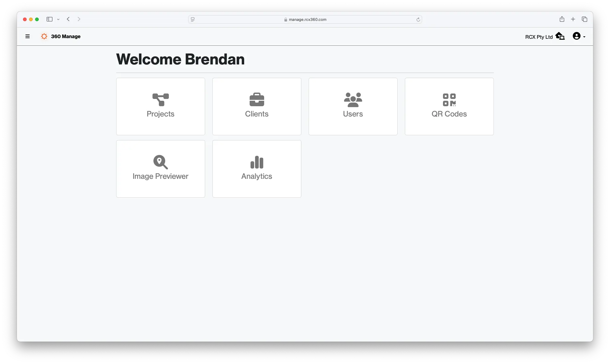
Task: Click the 360 Manage menu label
Action: 66,36
